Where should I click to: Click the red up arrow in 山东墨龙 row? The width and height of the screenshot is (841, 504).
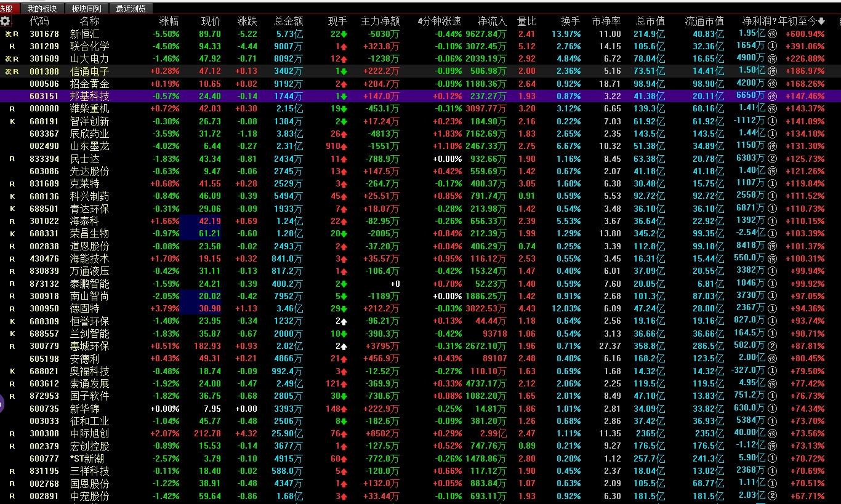point(344,146)
